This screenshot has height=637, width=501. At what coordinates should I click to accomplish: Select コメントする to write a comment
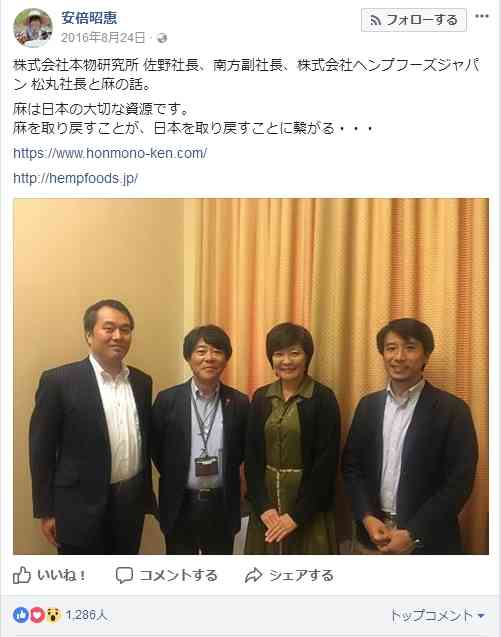point(178,575)
